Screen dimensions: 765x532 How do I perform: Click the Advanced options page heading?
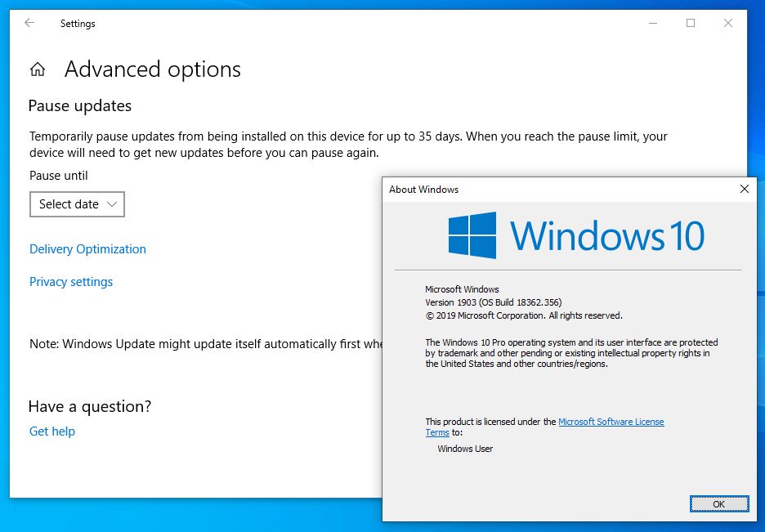[153, 69]
